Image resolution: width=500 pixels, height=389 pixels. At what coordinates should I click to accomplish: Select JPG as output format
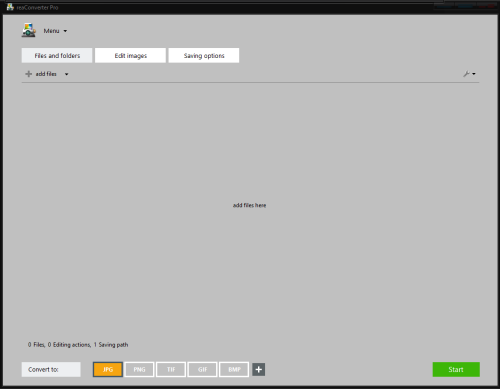(x=108, y=369)
